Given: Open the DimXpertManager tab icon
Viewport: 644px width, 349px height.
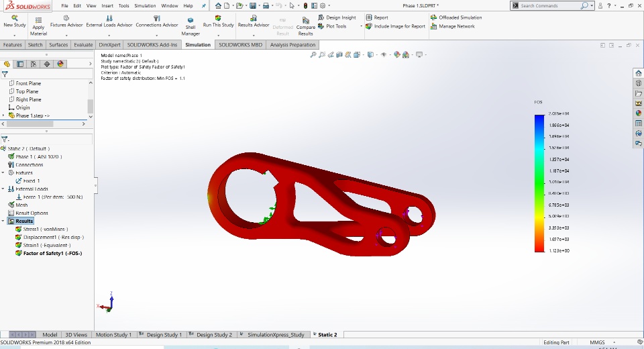Looking at the screenshot, I should pos(47,64).
